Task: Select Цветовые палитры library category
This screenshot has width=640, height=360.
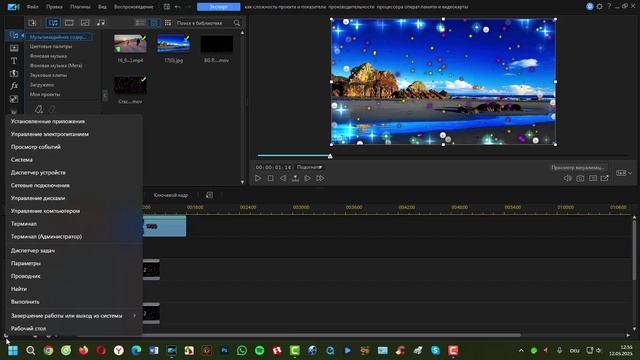Action: tap(51, 46)
